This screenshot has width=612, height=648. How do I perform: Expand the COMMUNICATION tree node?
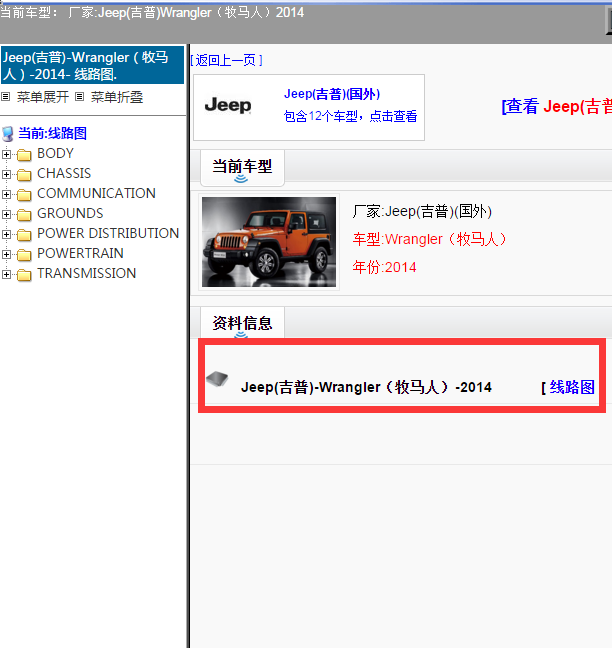coord(6,194)
